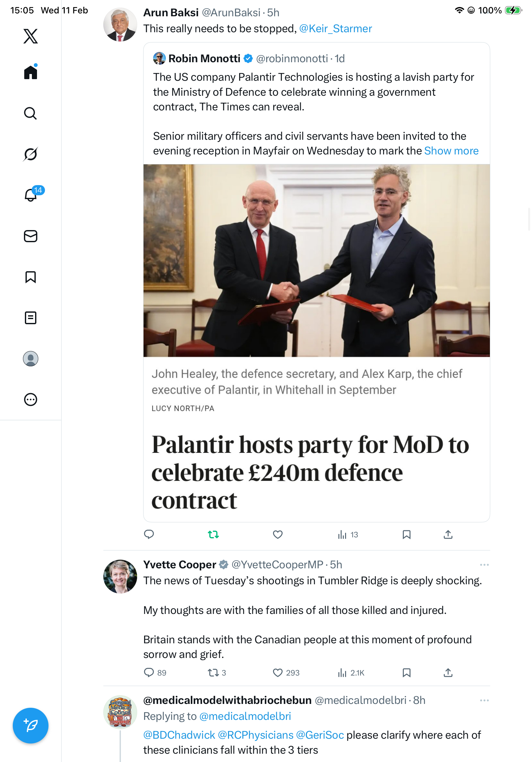This screenshot has height=762, width=532.
Task: Bookmark Yvette Cooper's post
Action: tap(406, 673)
